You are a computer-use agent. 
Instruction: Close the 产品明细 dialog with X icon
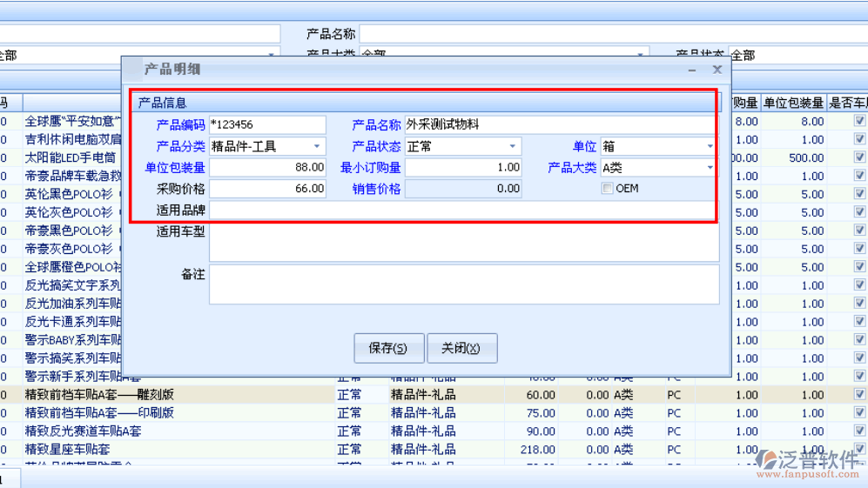(x=717, y=70)
